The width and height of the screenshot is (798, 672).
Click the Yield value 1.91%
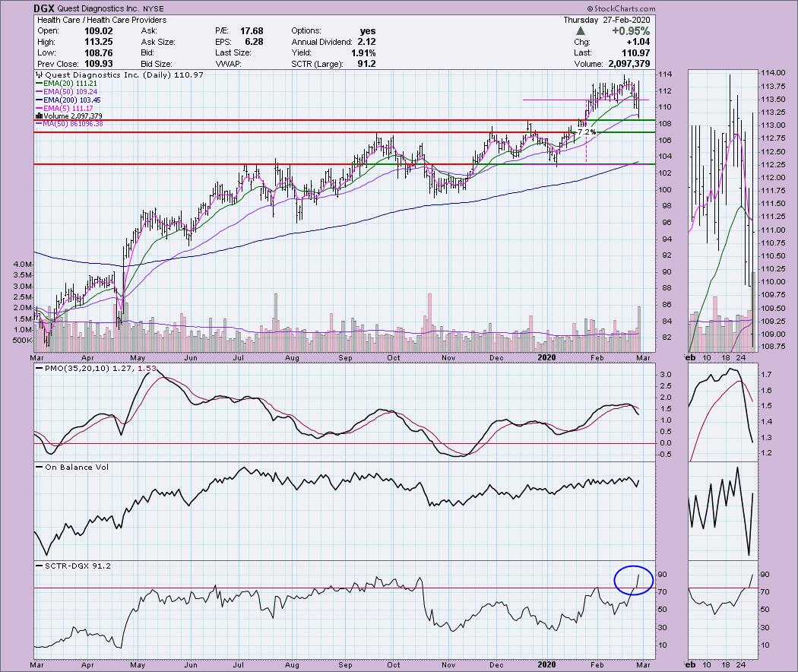(x=363, y=53)
